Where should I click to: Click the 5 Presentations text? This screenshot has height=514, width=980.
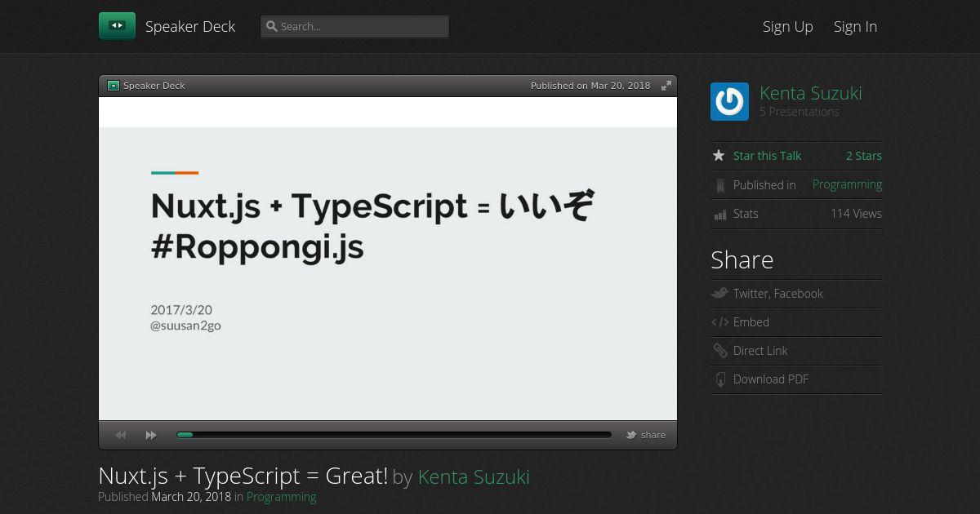coord(800,112)
